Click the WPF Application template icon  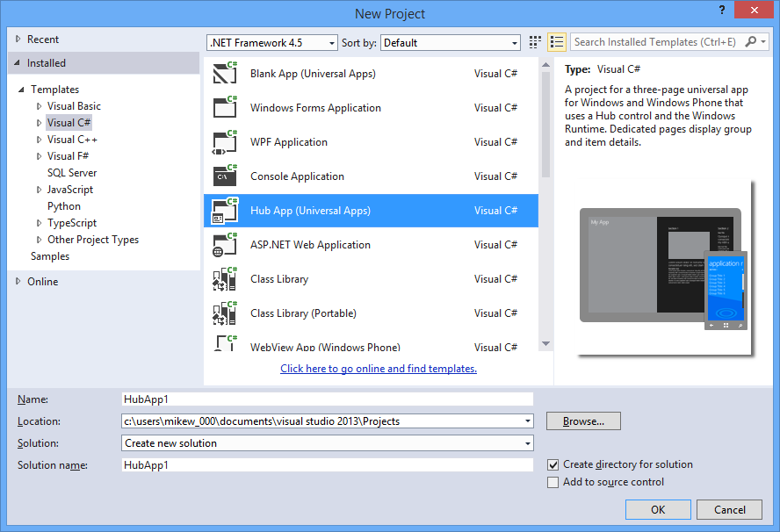(x=225, y=141)
